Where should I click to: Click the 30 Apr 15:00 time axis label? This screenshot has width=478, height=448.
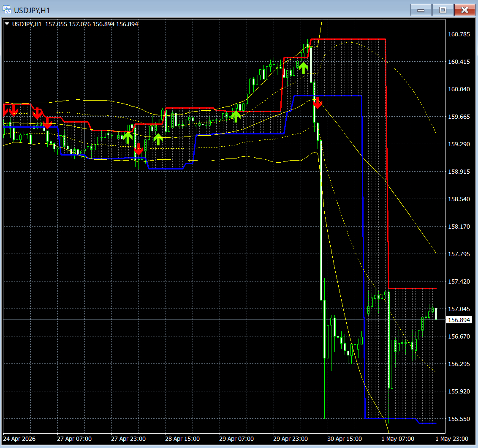point(345,439)
